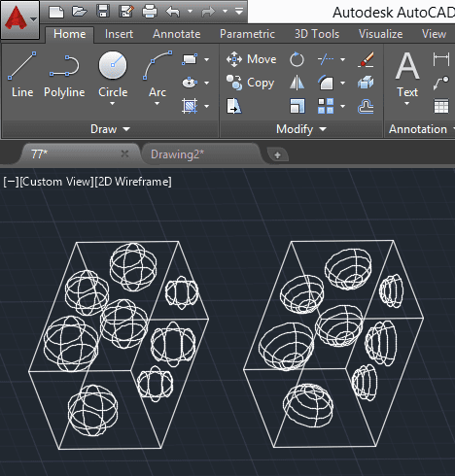The image size is (455, 476).
Task: Click the Rotate icon in Modify panel
Action: (x=297, y=59)
